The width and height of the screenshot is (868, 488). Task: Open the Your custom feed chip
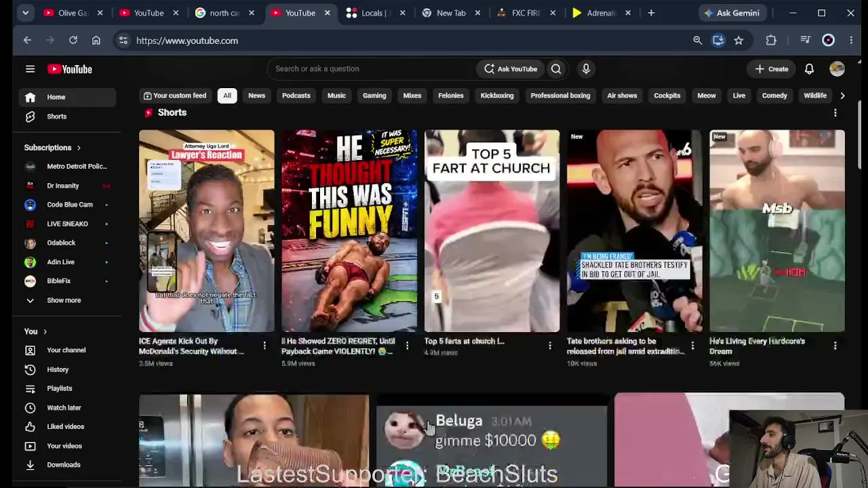174,96
